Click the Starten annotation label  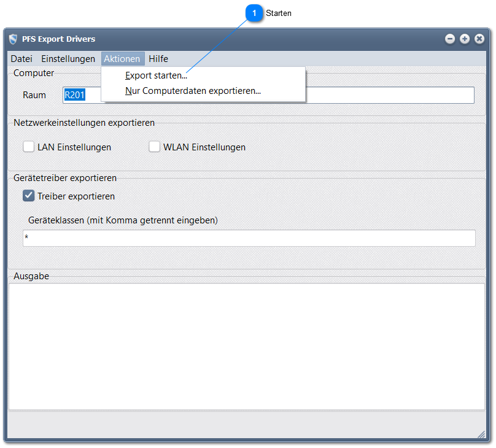(x=279, y=13)
